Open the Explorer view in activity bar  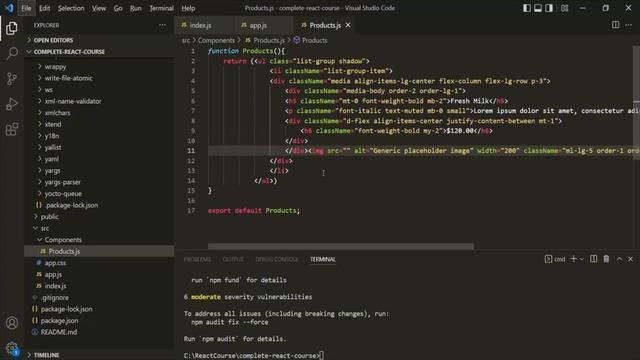coord(12,28)
